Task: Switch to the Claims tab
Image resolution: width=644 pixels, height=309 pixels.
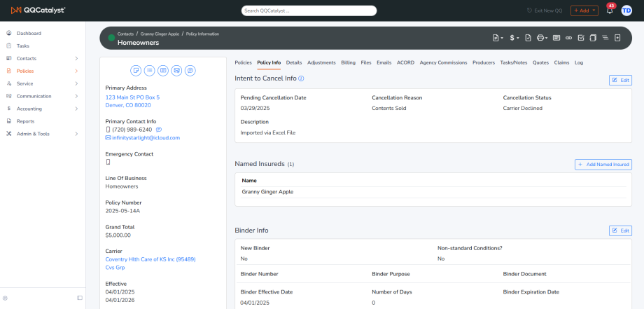Action: 561,62
